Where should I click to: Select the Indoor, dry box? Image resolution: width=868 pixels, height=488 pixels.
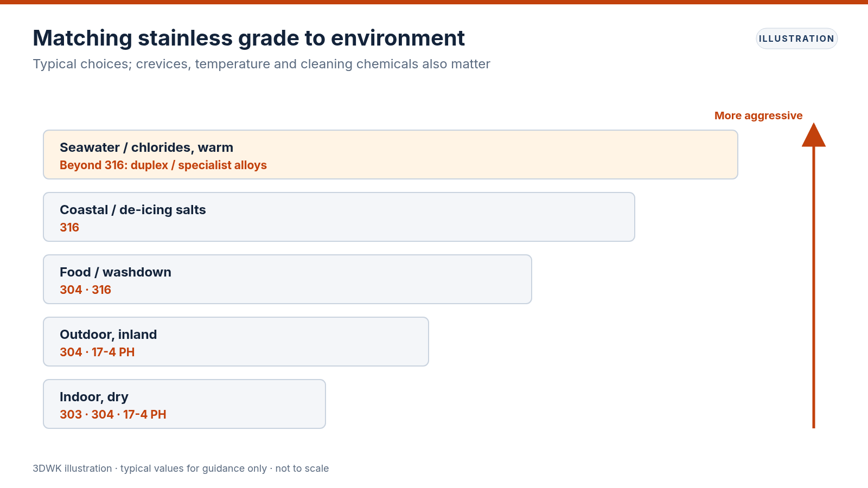pyautogui.click(x=184, y=404)
